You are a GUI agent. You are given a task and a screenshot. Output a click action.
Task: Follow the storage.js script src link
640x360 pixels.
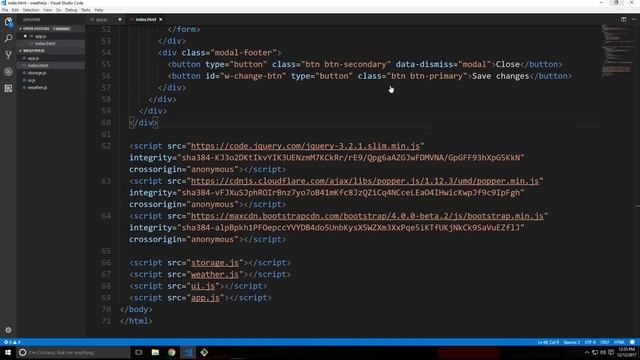(x=215, y=263)
